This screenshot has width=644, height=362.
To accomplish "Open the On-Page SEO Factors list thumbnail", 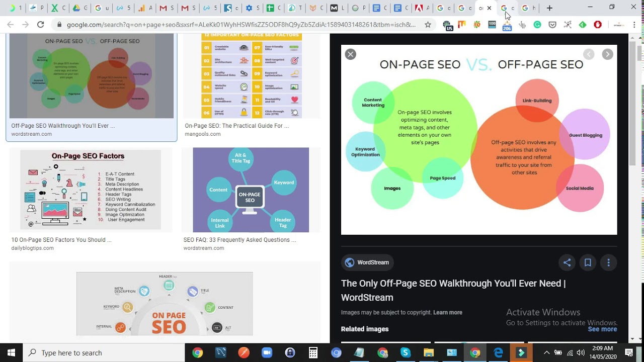I will point(91,190).
